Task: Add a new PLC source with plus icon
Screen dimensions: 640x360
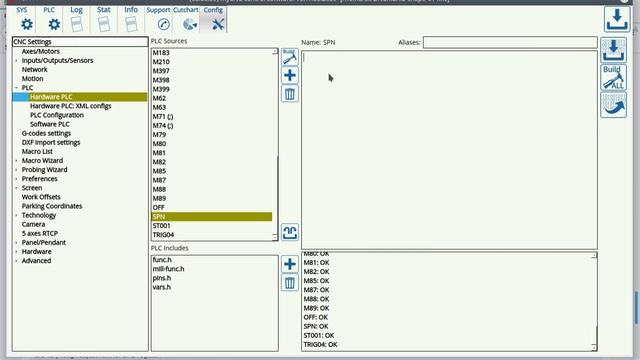Action: (290, 75)
